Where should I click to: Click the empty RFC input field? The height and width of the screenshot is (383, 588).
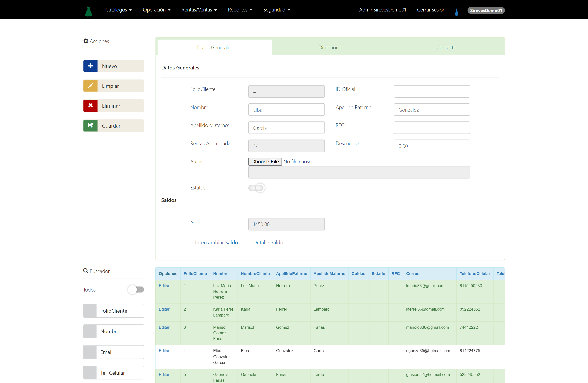[432, 128]
